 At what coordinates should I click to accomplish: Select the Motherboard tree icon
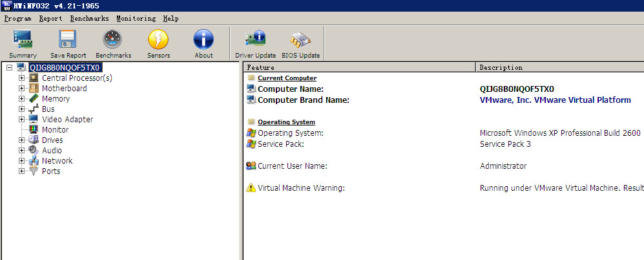(x=34, y=88)
